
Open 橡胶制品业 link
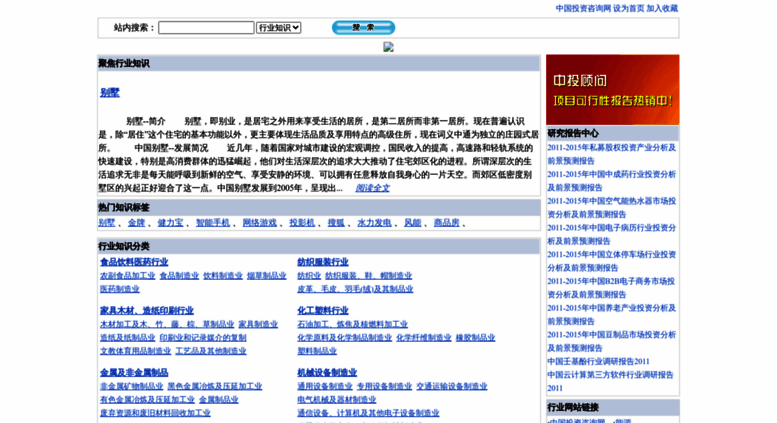click(475, 338)
